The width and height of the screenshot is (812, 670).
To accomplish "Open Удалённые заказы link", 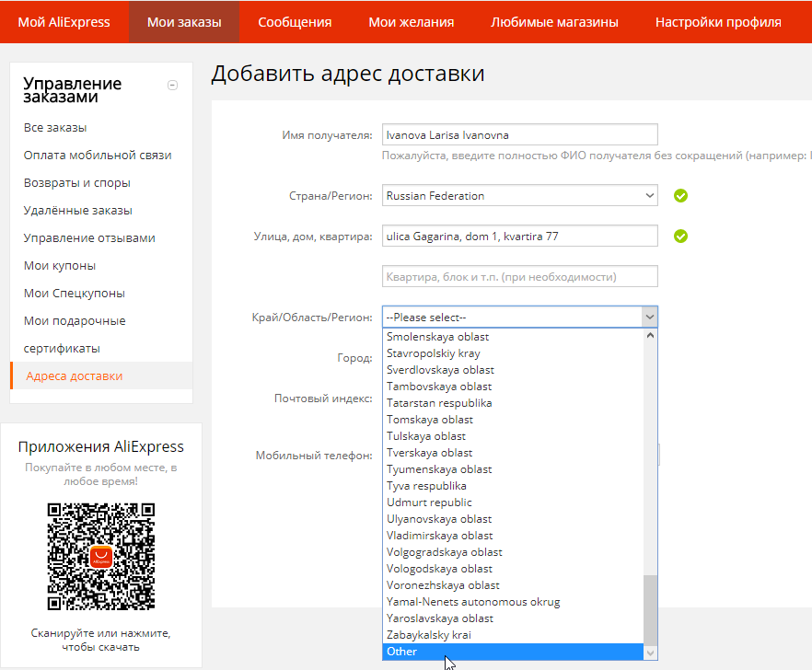I will pos(77,210).
